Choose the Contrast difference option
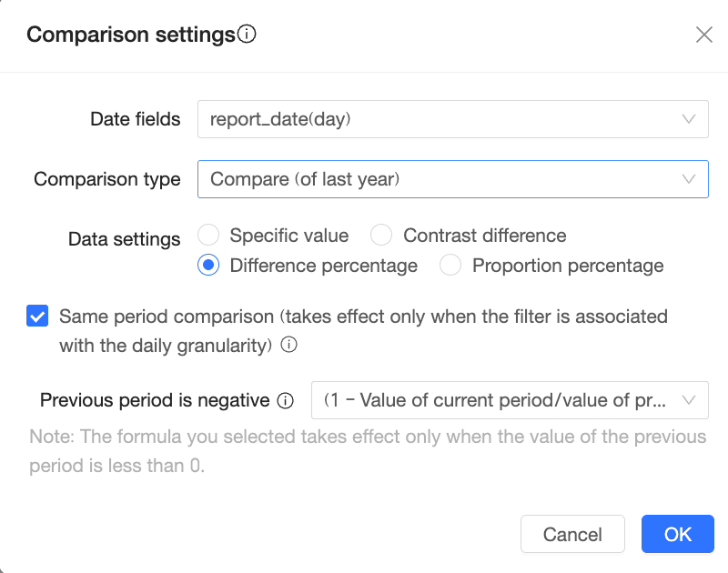Viewport: 728px width, 573px height. coord(381,236)
